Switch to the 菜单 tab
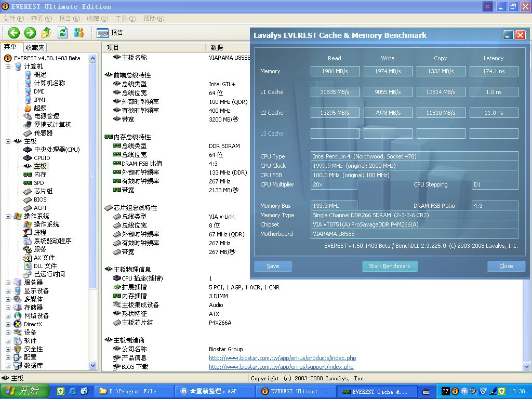This screenshot has height=399, width=532. [x=10, y=47]
